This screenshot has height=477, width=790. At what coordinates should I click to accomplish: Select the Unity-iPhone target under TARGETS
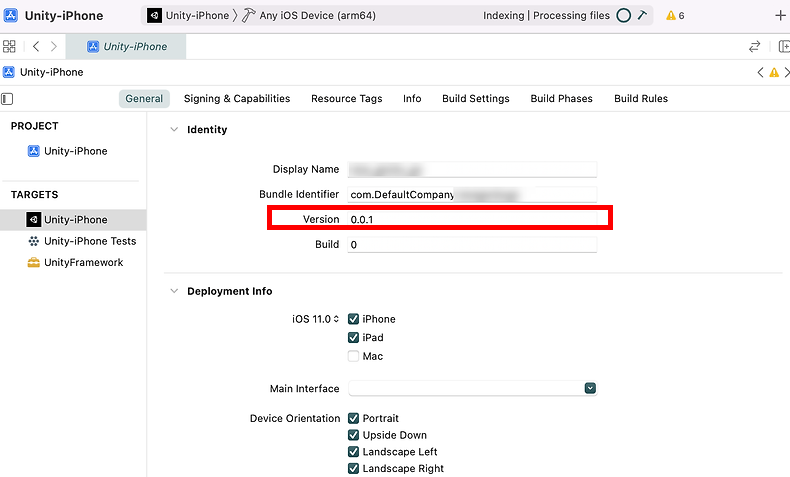pos(73,220)
